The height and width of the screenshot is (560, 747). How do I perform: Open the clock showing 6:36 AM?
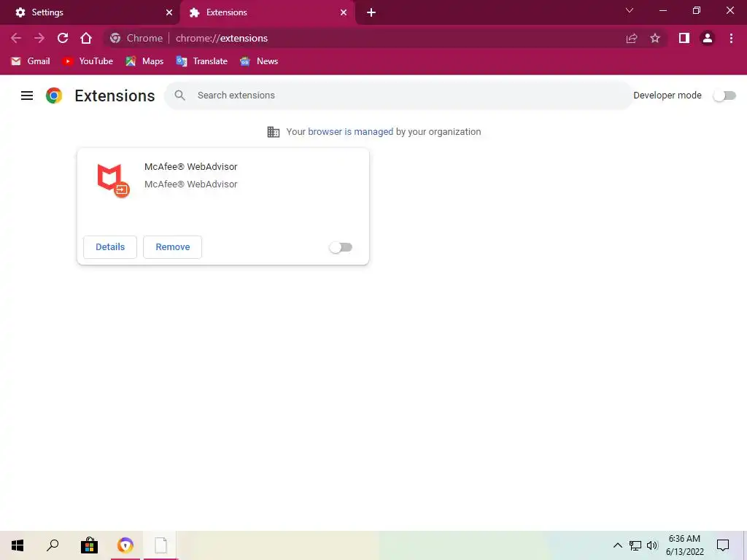684,545
